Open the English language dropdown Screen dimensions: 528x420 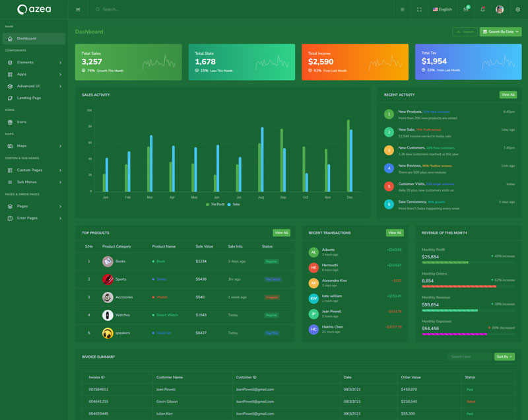(442, 9)
